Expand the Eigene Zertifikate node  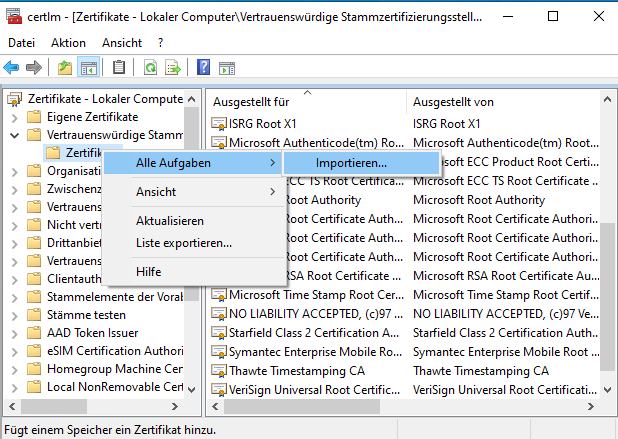[x=15, y=117]
